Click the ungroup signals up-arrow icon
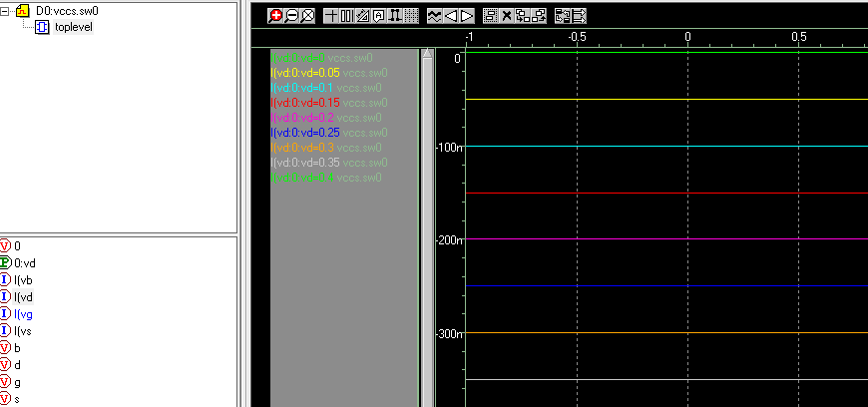 pos(539,16)
